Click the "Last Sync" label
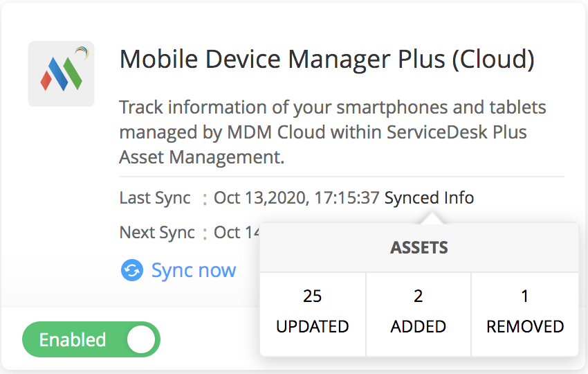Screen dimensions: 588x374 coord(155,198)
